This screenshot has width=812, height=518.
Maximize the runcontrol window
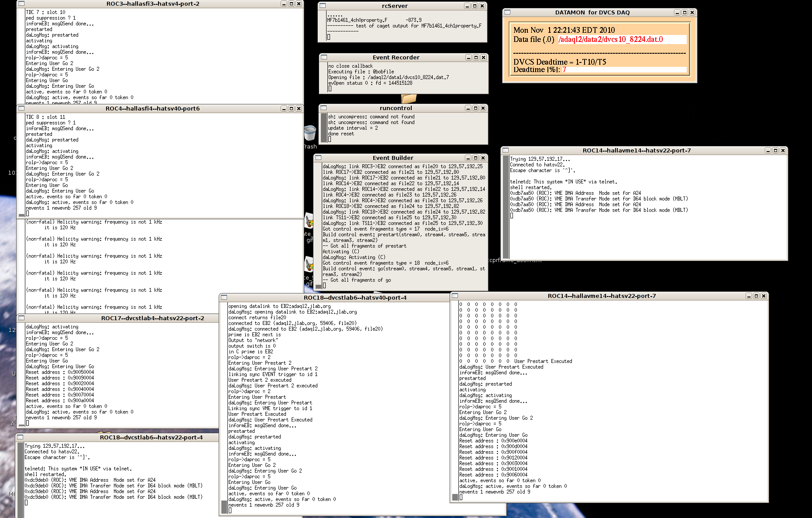pyautogui.click(x=475, y=108)
